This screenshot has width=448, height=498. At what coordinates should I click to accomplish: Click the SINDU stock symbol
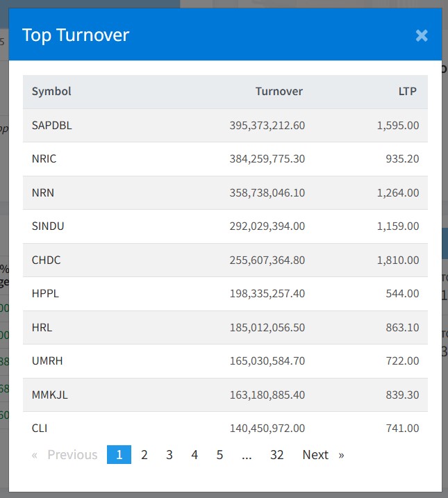[x=48, y=226]
